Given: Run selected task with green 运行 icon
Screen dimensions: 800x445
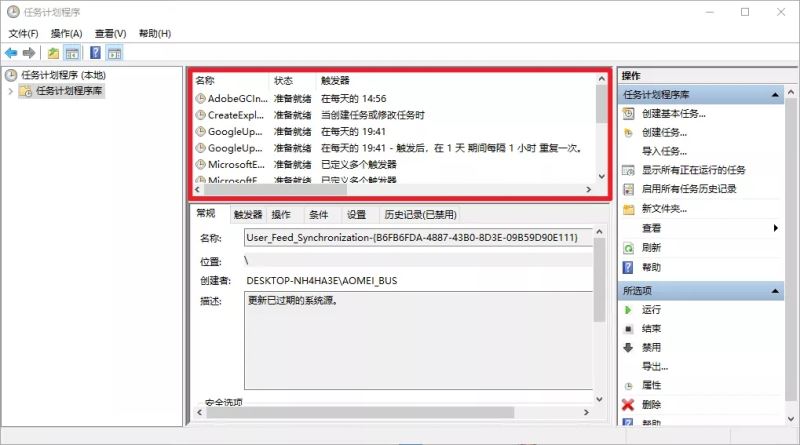Looking at the screenshot, I should pos(628,309).
